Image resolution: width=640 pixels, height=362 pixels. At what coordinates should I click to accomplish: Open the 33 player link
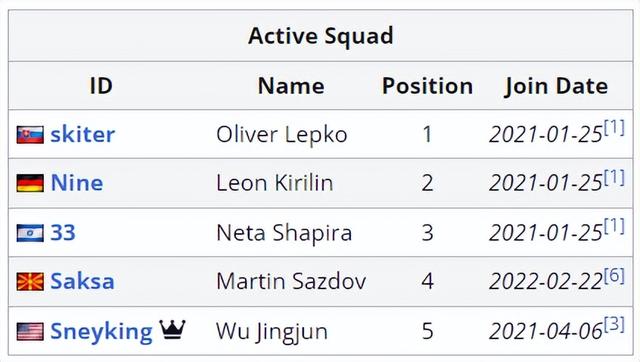click(63, 233)
